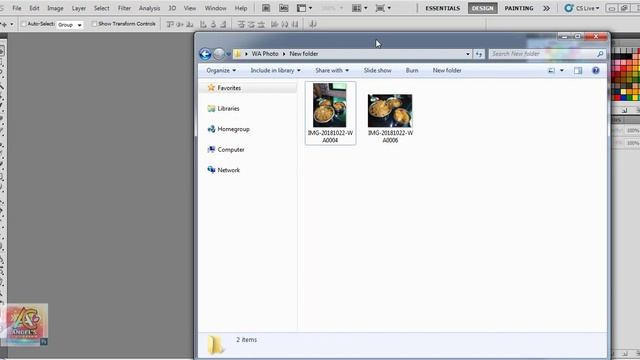This screenshot has height=360, width=640.
Task: Open the Organize menu
Action: pyautogui.click(x=221, y=71)
